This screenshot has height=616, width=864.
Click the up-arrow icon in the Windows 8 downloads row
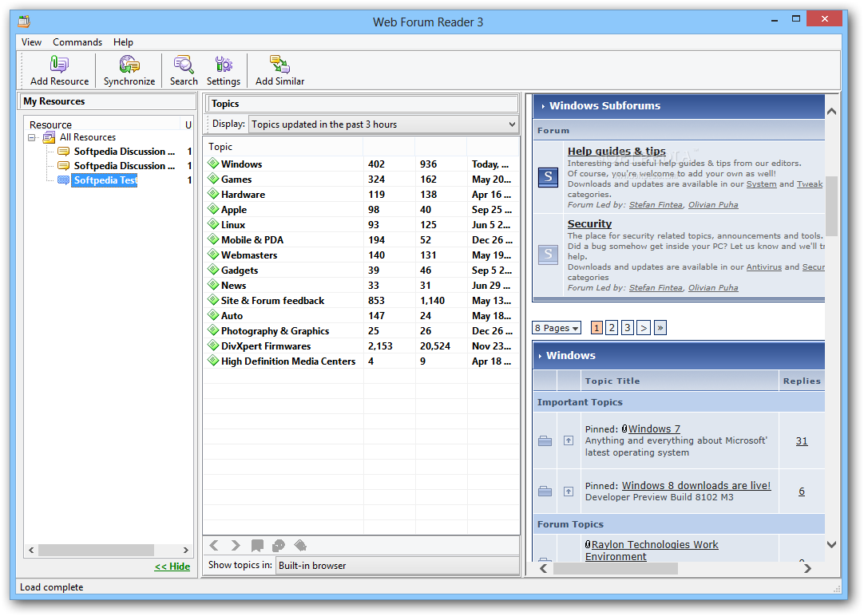coord(569,491)
